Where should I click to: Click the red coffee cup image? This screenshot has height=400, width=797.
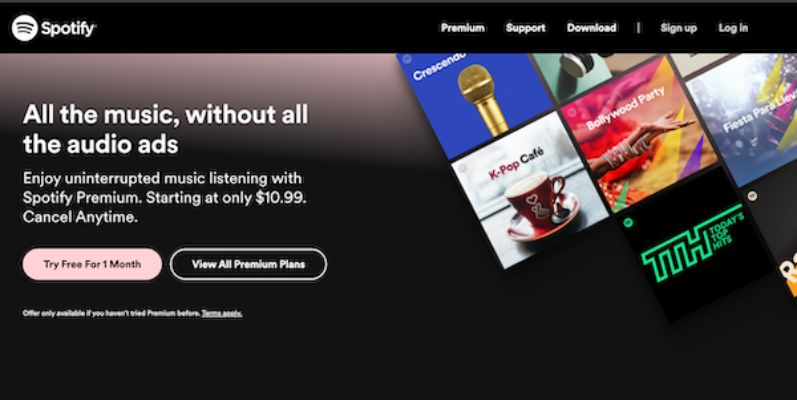point(540,206)
